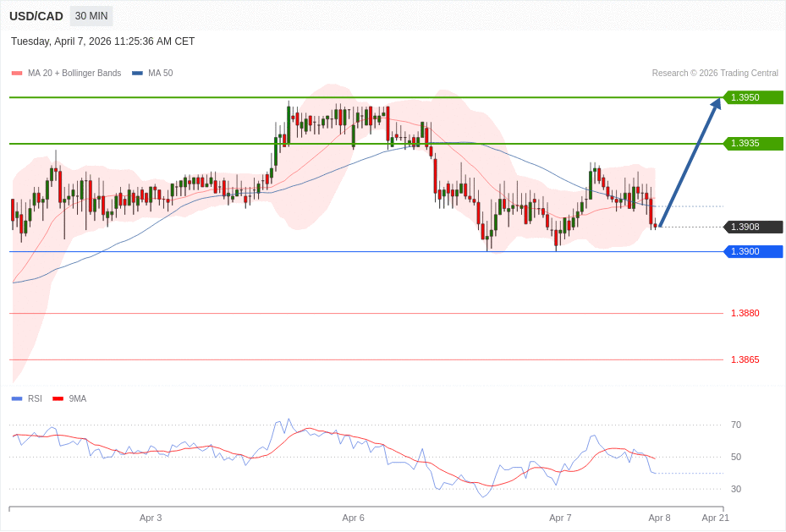
Task: Click the Apr 3 date on time axis
Action: pyautogui.click(x=151, y=518)
